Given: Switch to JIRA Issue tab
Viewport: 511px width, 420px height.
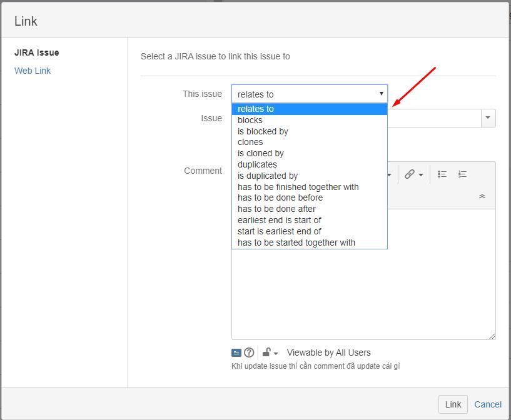Looking at the screenshot, I should (x=36, y=52).
